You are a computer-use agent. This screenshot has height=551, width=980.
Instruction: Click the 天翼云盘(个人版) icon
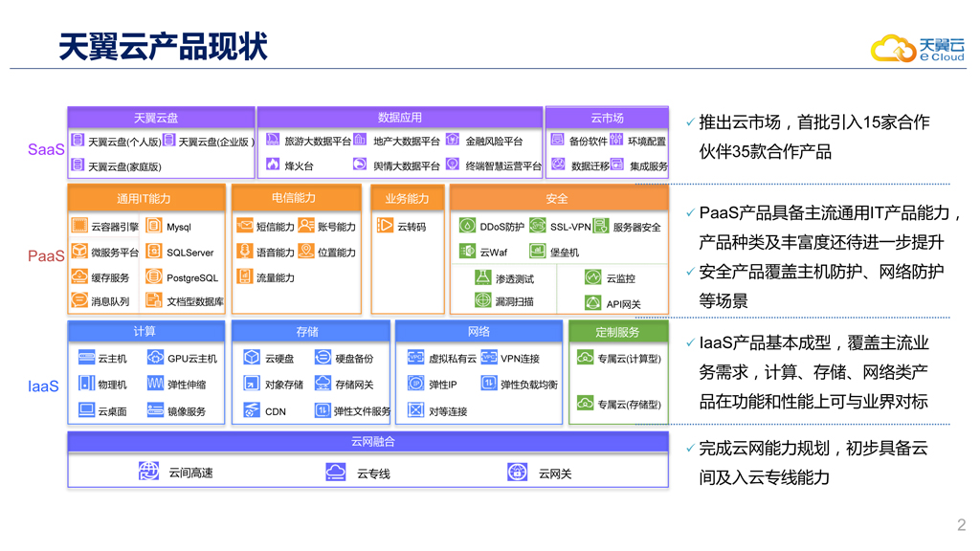click(x=78, y=140)
